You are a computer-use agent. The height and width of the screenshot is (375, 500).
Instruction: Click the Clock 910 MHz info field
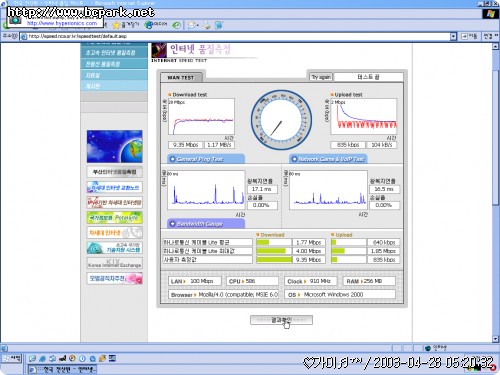[311, 281]
